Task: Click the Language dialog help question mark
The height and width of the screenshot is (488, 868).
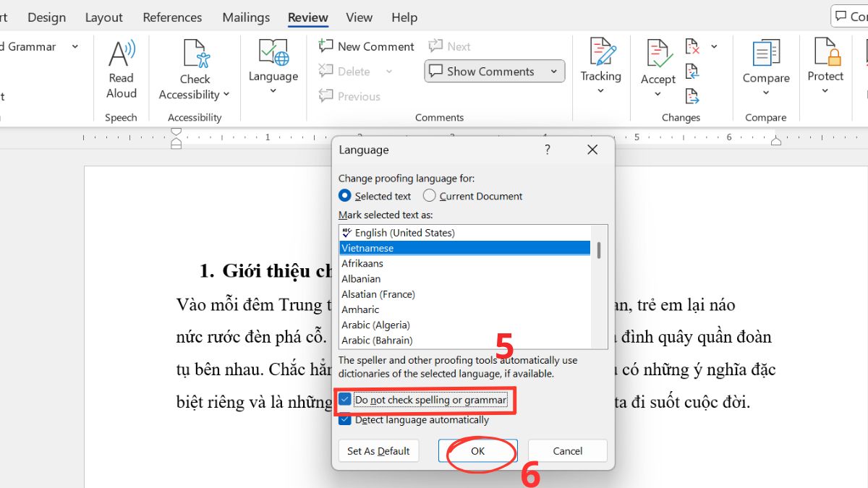Action: (x=548, y=150)
